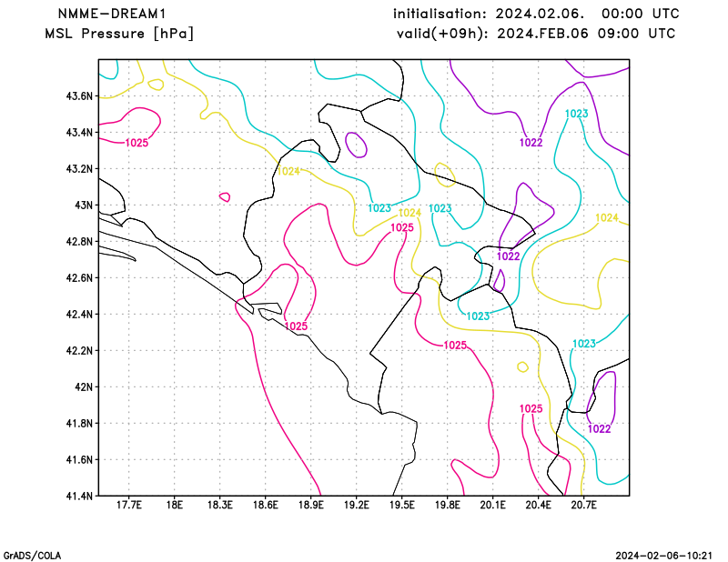Screen dimensions: 728x562
Task: Select the 42N latitude label
Action: tap(84, 386)
